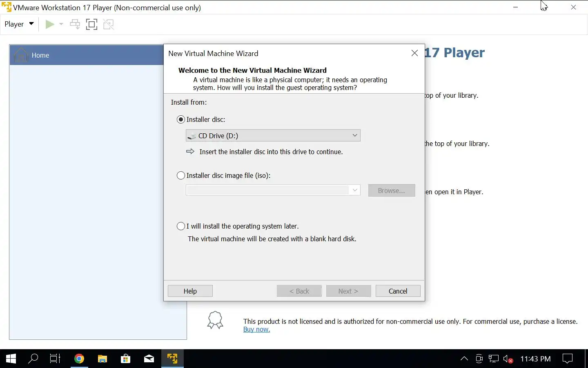Click the license ribbon badge icon
Screen dimensions: 588x368
pos(215,320)
